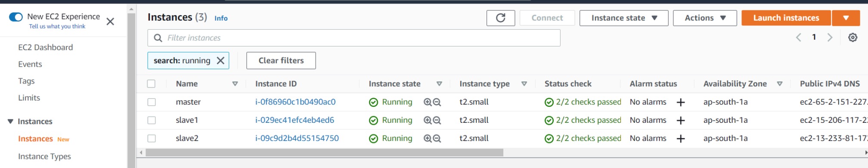Add alarm plus icon for slave1
This screenshot has width=868, height=168.
(x=681, y=120)
